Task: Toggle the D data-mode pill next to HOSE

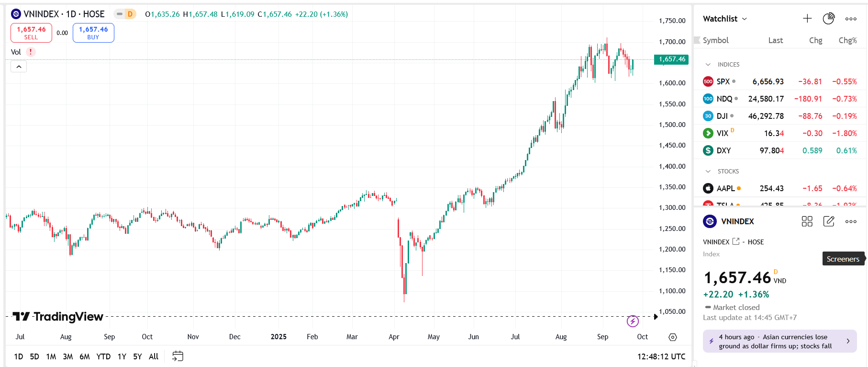Action: click(x=125, y=14)
